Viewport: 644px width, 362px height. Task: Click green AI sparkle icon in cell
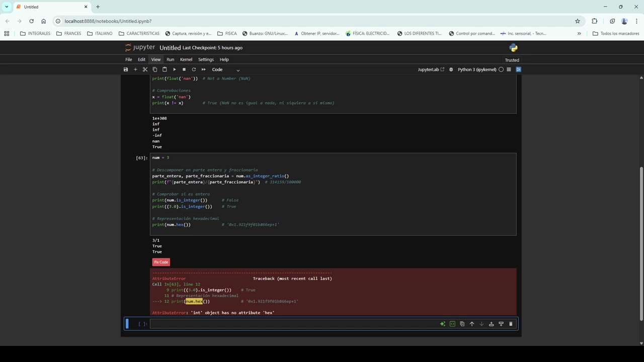(443, 324)
